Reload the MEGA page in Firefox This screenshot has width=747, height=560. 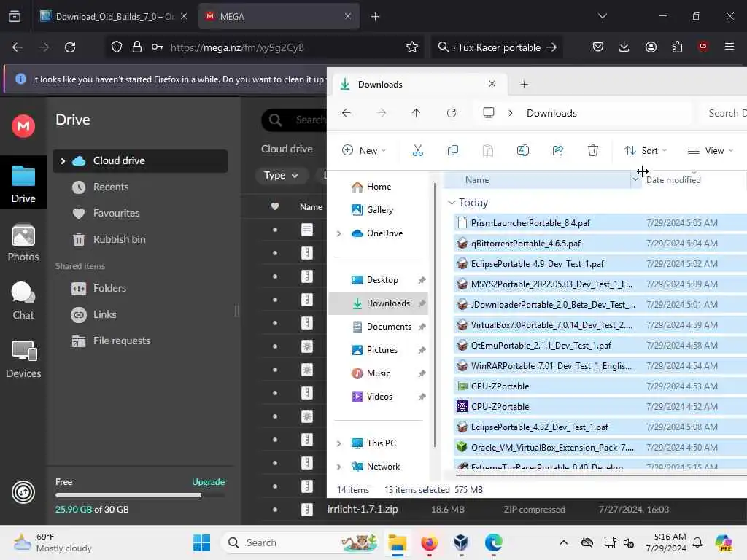pos(70,47)
